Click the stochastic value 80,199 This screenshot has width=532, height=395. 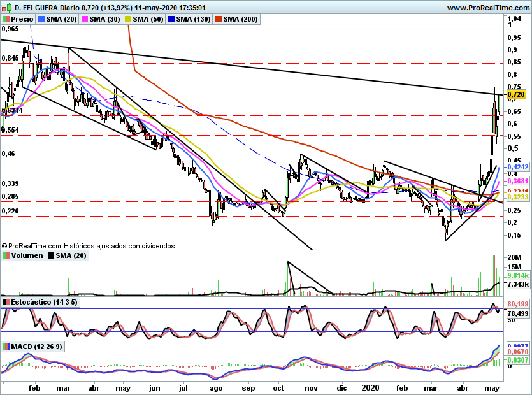[518, 304]
